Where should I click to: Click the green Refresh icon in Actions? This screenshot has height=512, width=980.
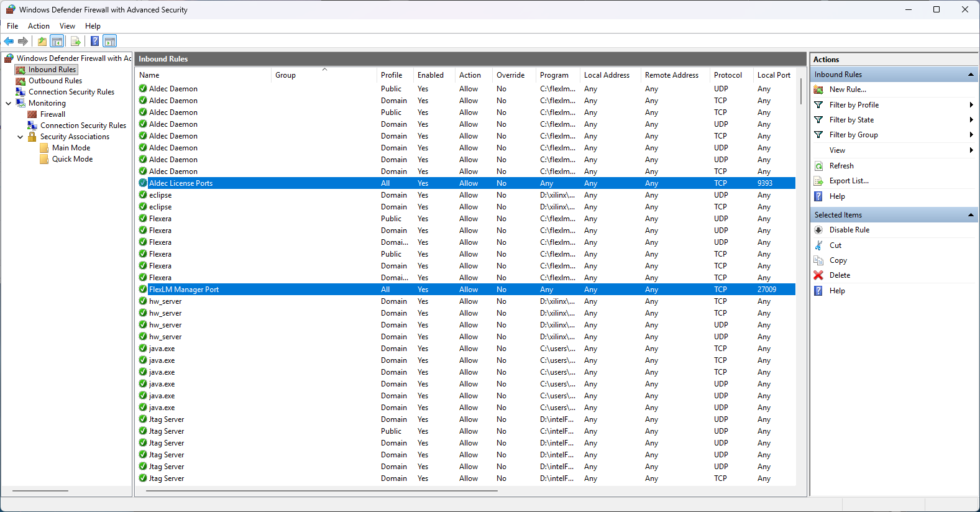tap(818, 166)
